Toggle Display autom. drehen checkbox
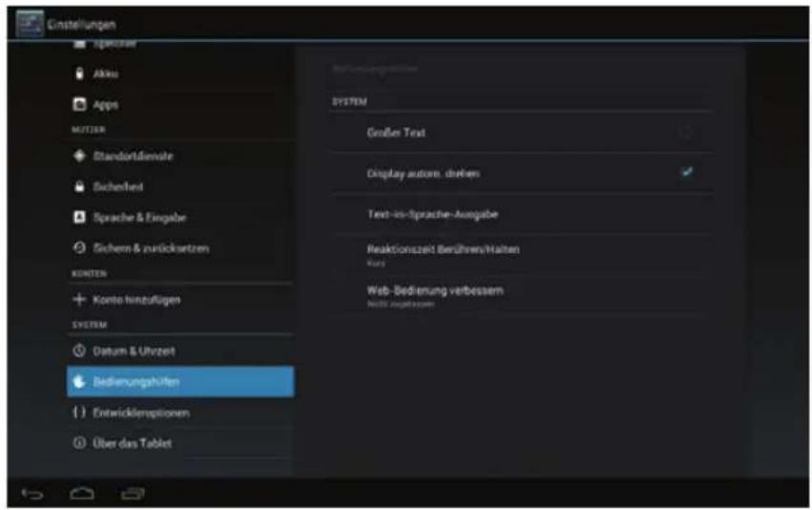The height and width of the screenshot is (510, 812). tap(687, 173)
